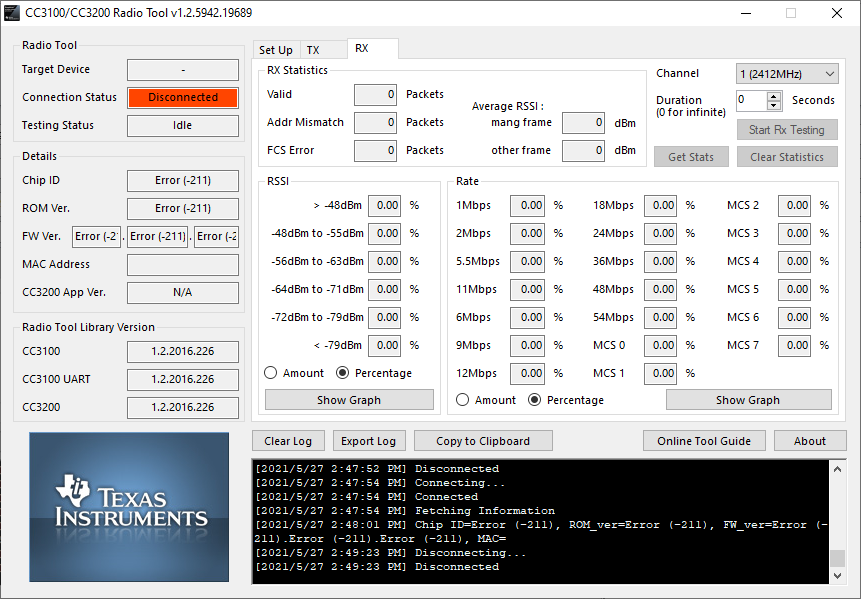Click the middle FW Ver. field
Image resolution: width=861 pixels, height=599 pixels.
158,237
